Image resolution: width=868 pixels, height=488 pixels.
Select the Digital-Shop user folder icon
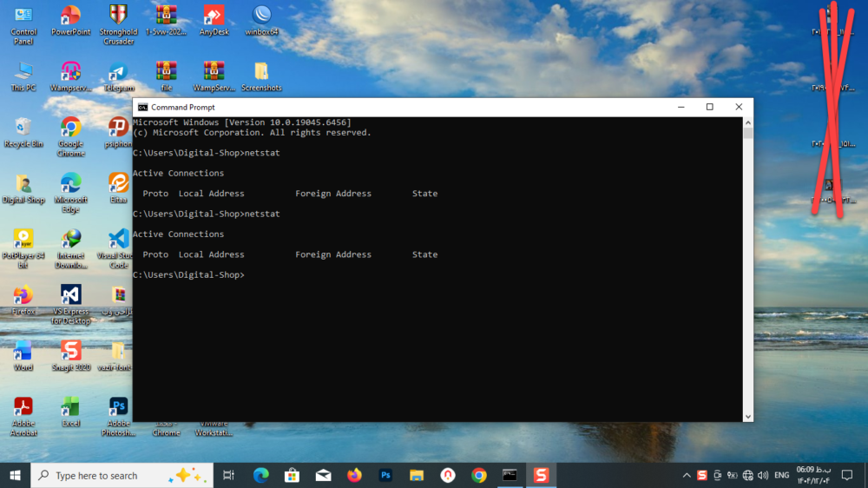point(23,189)
